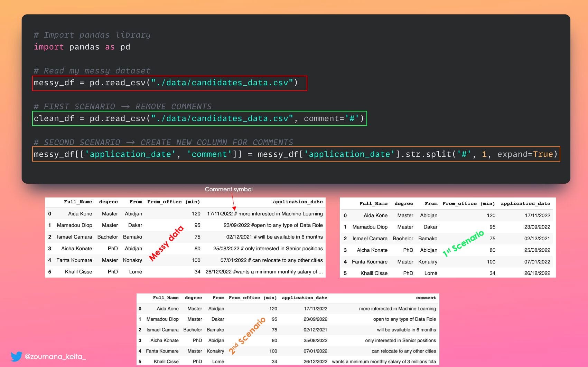The width and height of the screenshot is (588, 367).
Task: Click Khalil Cisse in the messy data table
Action: coord(78,272)
